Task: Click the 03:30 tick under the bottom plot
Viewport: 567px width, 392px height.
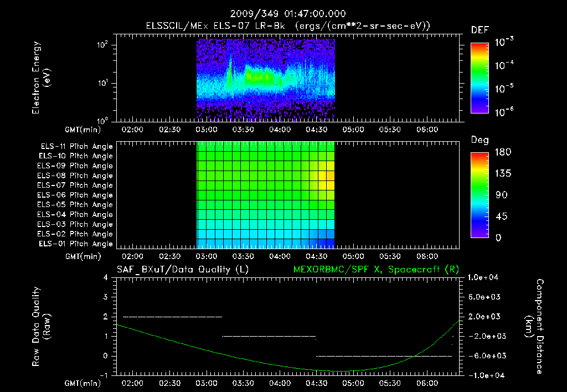Action: click(243, 383)
